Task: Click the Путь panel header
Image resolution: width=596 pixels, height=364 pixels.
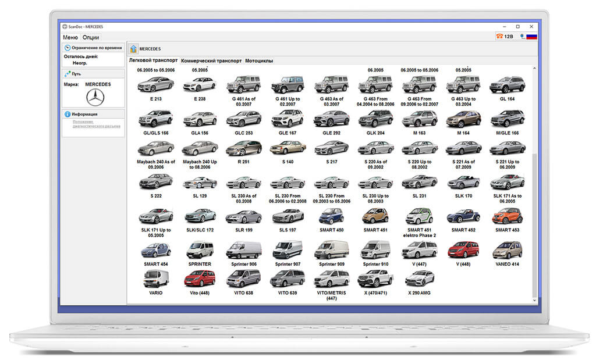Action: [x=94, y=74]
